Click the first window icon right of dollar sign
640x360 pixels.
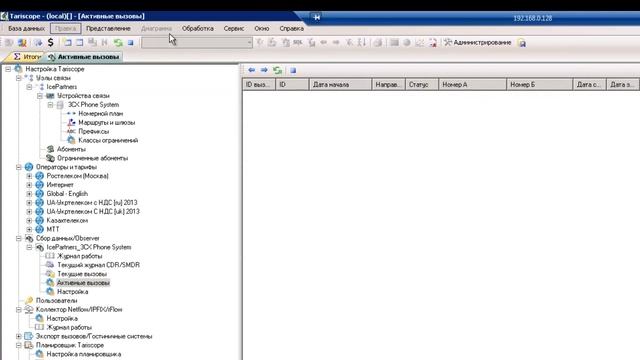pos(67,42)
